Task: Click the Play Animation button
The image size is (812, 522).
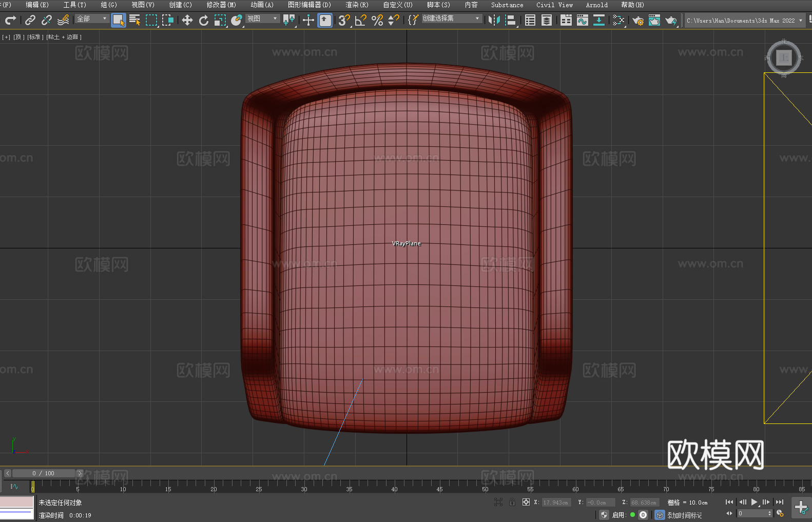Action: [755, 502]
